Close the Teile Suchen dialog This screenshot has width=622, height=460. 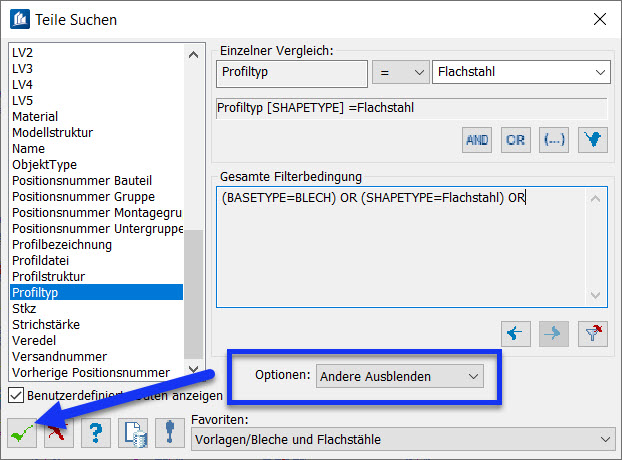tap(599, 19)
